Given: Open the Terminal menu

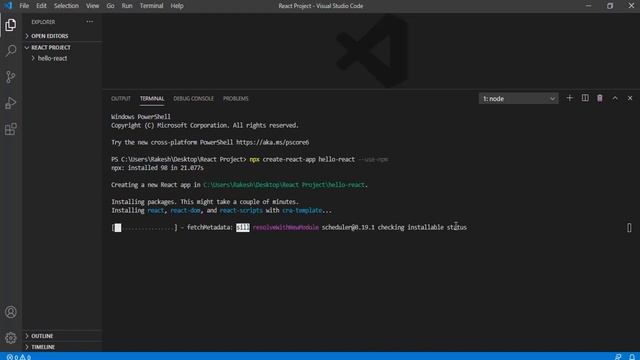Looking at the screenshot, I should tap(151, 6).
